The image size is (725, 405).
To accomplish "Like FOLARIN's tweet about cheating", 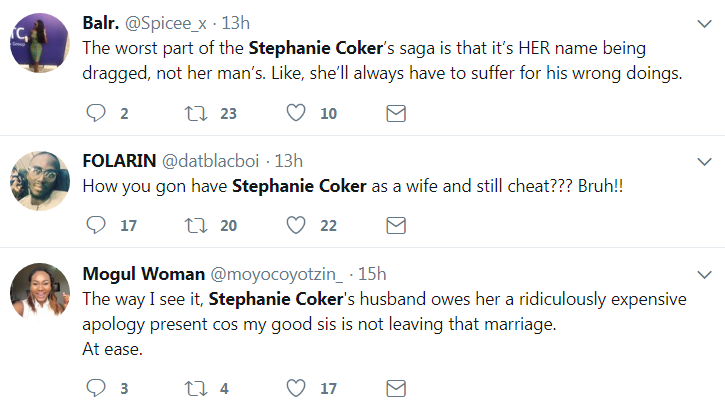I will click(296, 226).
